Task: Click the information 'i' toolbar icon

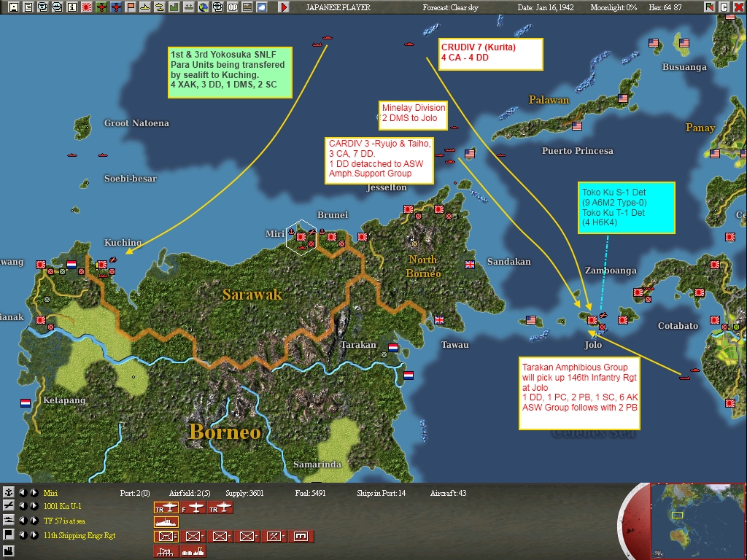Action: click(x=72, y=7)
